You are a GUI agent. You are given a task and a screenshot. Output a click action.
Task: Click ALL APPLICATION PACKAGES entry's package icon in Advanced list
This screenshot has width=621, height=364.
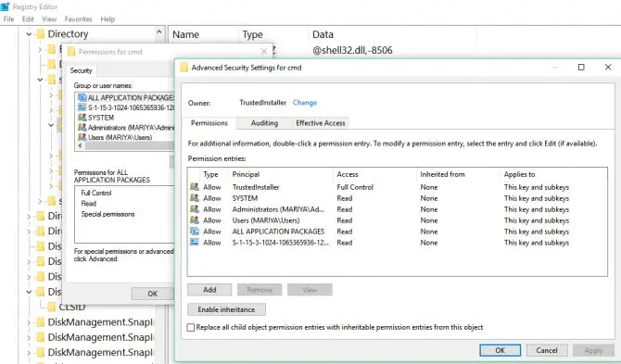(x=194, y=231)
